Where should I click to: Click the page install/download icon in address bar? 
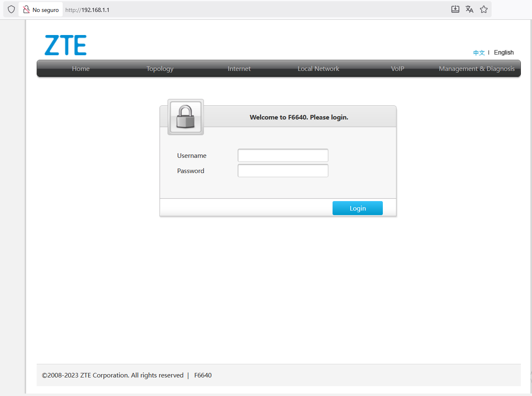(455, 9)
